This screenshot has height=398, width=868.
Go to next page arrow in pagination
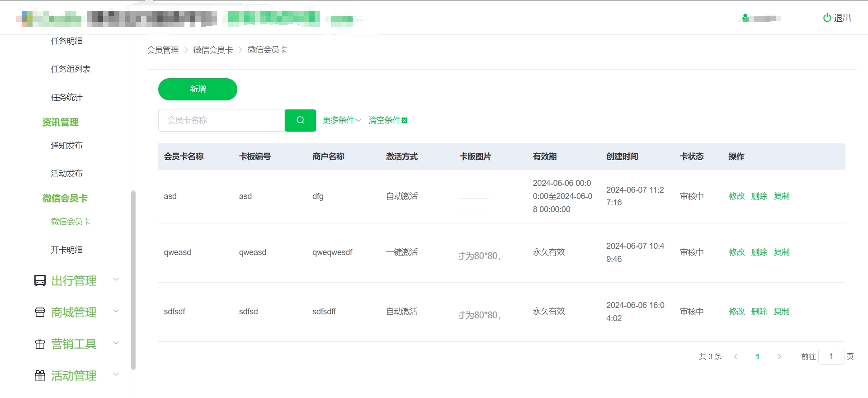coord(779,356)
